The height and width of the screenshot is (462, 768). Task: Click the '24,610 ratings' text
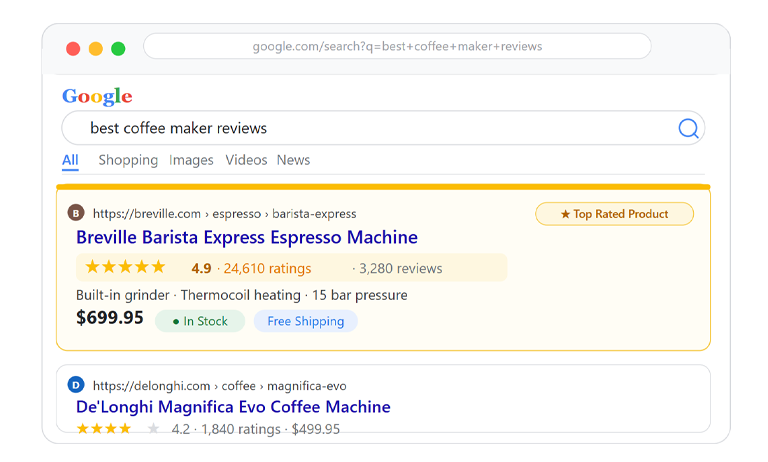click(x=267, y=268)
